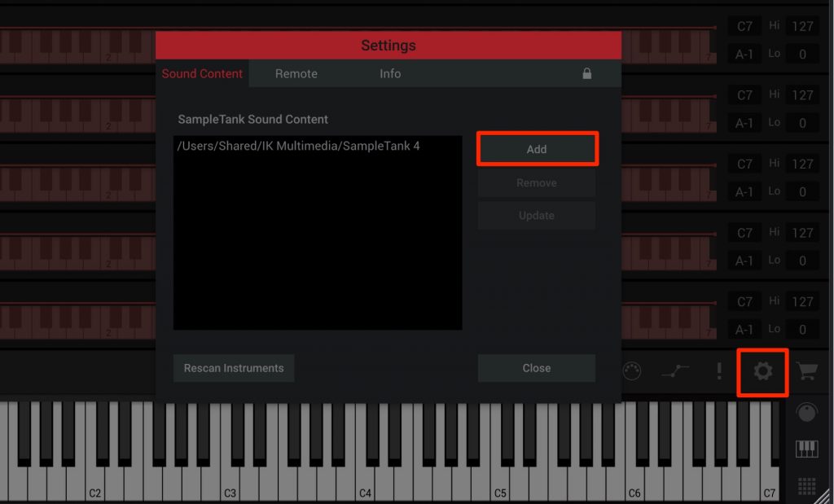The width and height of the screenshot is (834, 504).
Task: Click the disabled Remove button
Action: (x=536, y=182)
